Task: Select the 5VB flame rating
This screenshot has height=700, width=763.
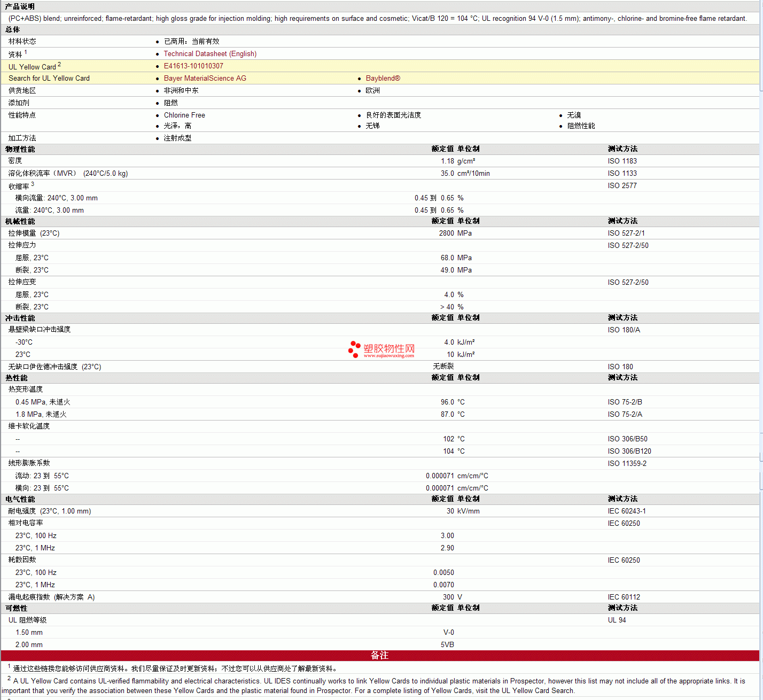Action: pos(448,645)
